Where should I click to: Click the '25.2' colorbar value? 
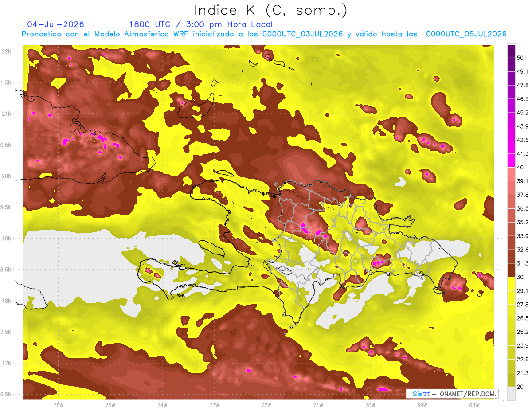[x=523, y=332]
